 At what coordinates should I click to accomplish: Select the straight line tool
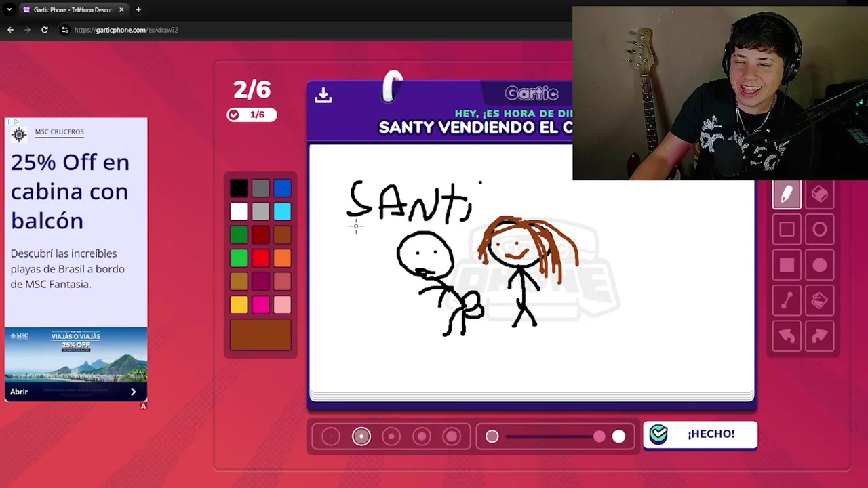(x=787, y=301)
